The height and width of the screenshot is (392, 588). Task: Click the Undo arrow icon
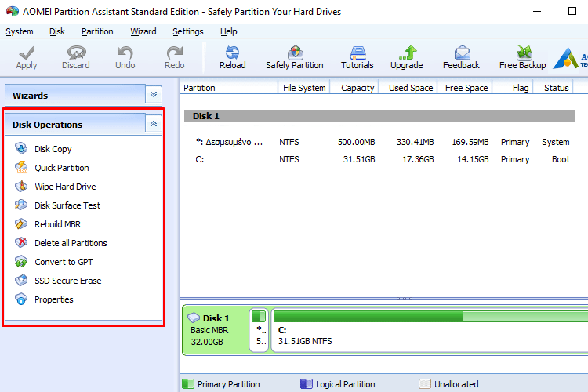125,53
